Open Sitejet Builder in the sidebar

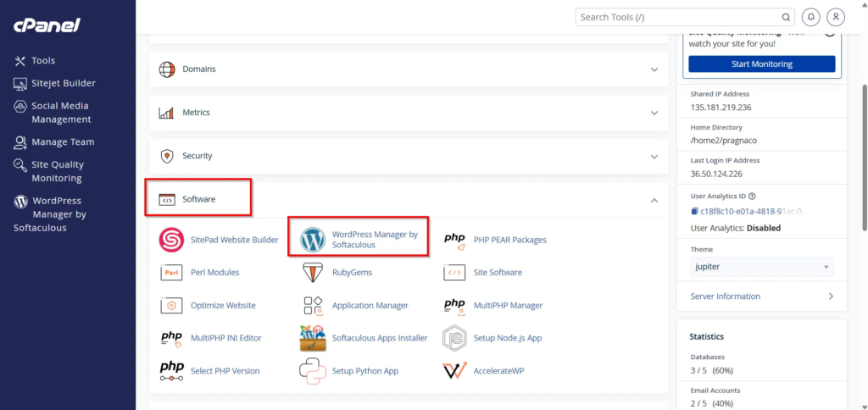pyautogui.click(x=54, y=84)
